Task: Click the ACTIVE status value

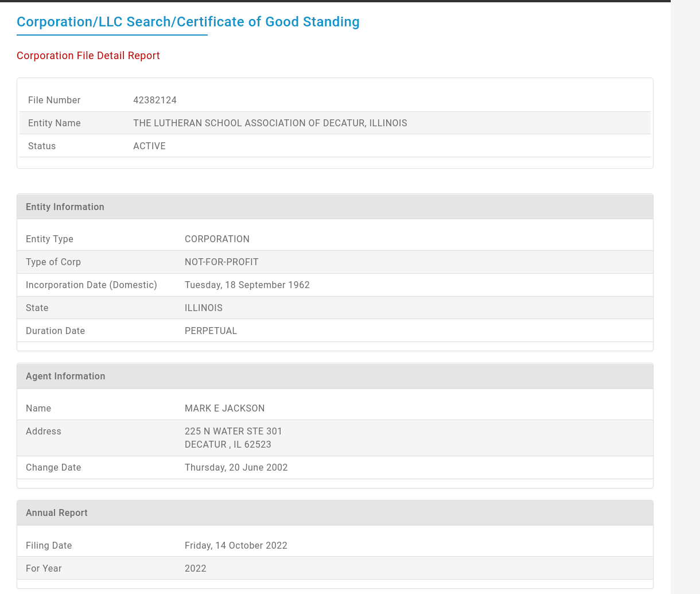Action: click(x=149, y=146)
